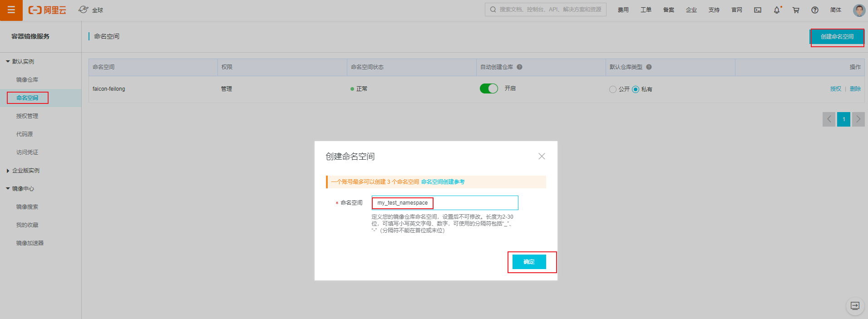Open the 命名空间创建参考 link

pos(443,182)
